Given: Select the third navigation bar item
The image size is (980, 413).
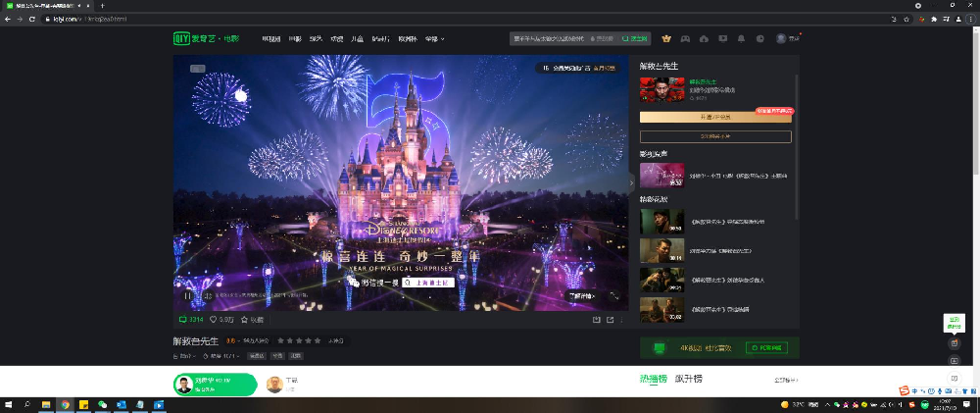Looking at the screenshot, I should pos(316,39).
